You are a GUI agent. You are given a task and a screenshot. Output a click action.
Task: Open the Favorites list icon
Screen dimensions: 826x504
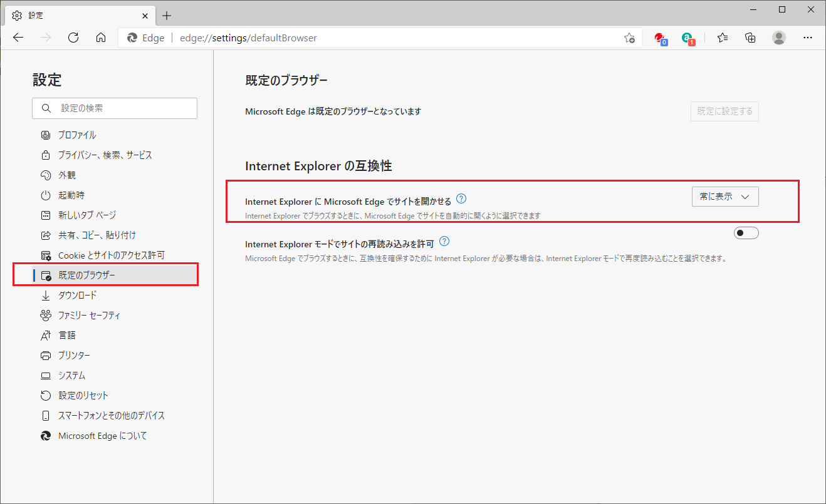coord(723,38)
